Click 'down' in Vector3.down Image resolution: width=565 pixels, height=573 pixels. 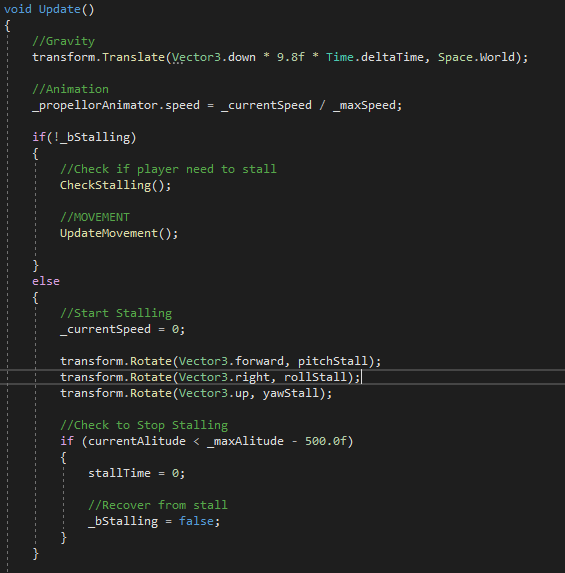click(242, 57)
